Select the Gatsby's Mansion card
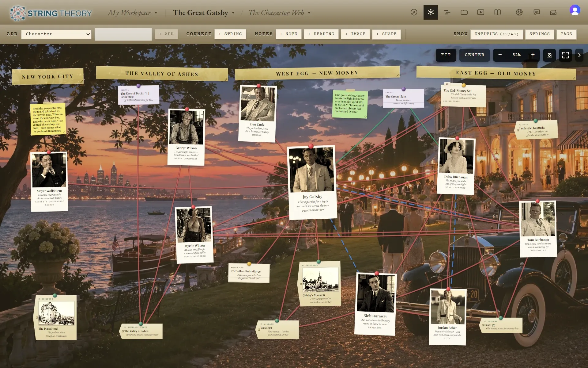588x368 pixels. (x=320, y=284)
